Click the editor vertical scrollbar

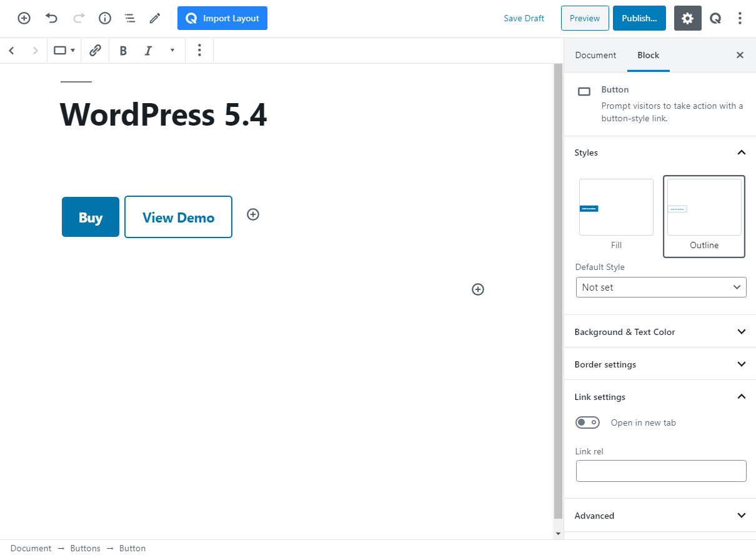click(x=558, y=291)
